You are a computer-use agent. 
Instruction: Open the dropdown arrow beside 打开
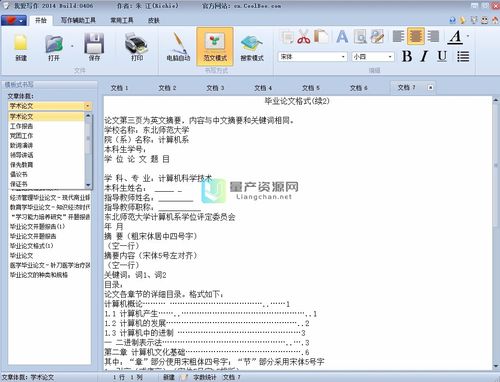pyautogui.click(x=72, y=46)
